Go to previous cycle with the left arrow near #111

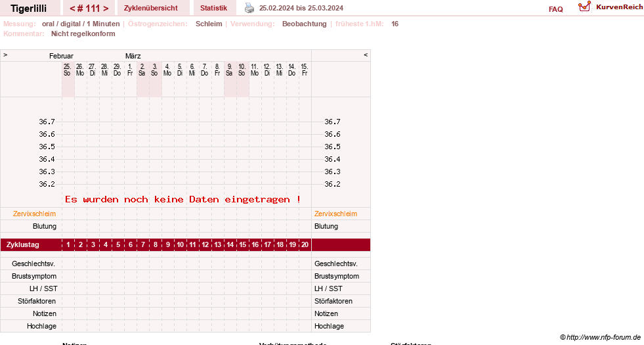click(72, 9)
